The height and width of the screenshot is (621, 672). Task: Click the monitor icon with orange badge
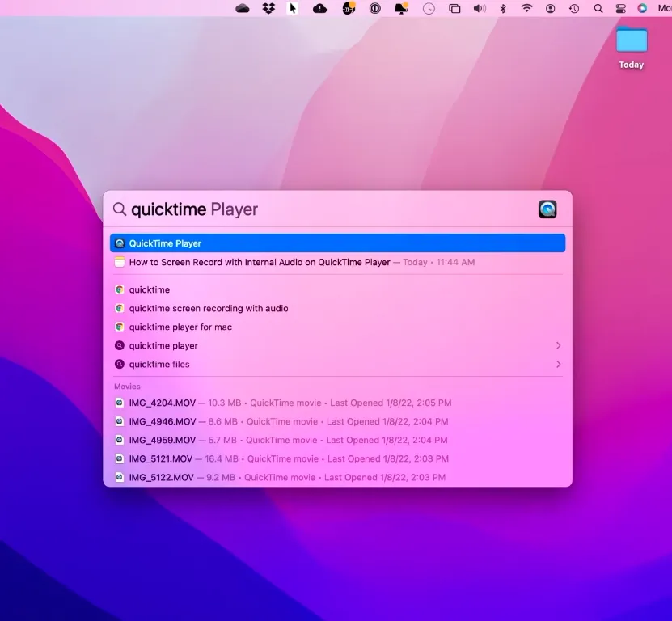[x=401, y=8]
